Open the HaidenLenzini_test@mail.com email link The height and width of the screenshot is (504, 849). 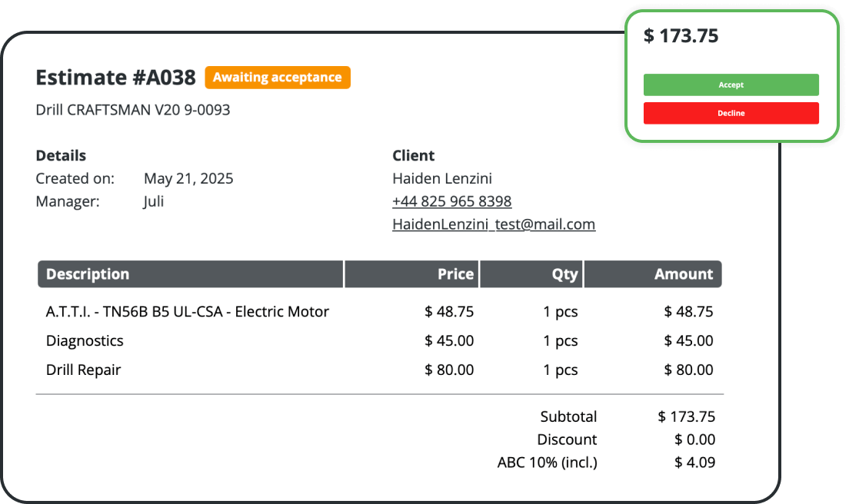pos(493,224)
